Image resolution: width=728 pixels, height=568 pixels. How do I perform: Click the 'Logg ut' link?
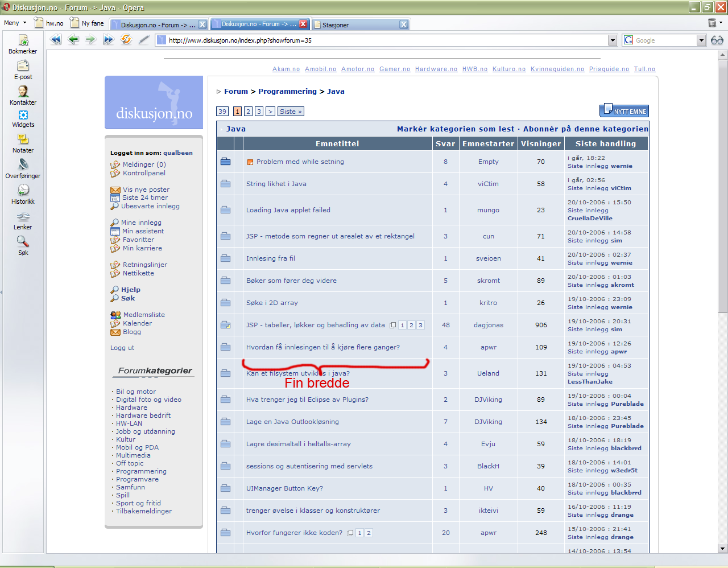click(x=122, y=348)
